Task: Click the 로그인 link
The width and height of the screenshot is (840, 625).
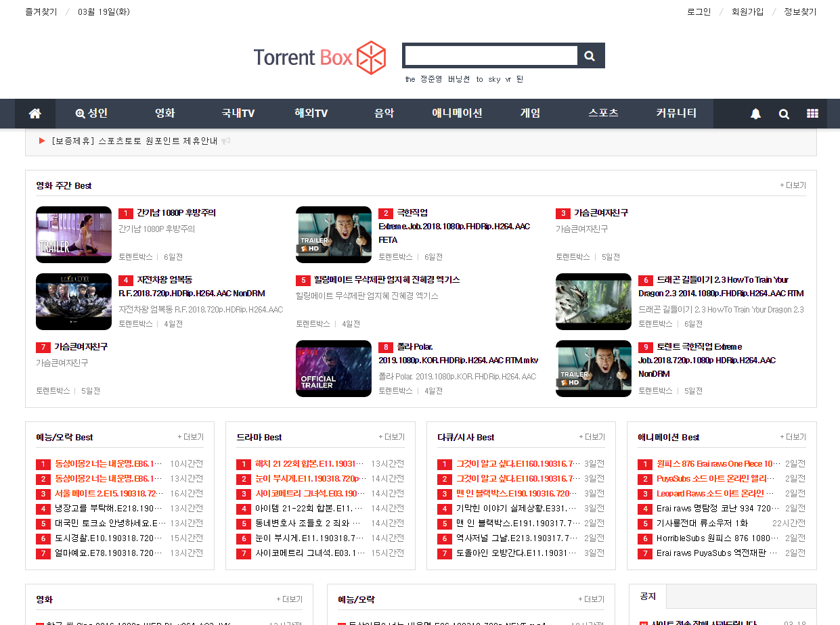Action: coord(699,11)
